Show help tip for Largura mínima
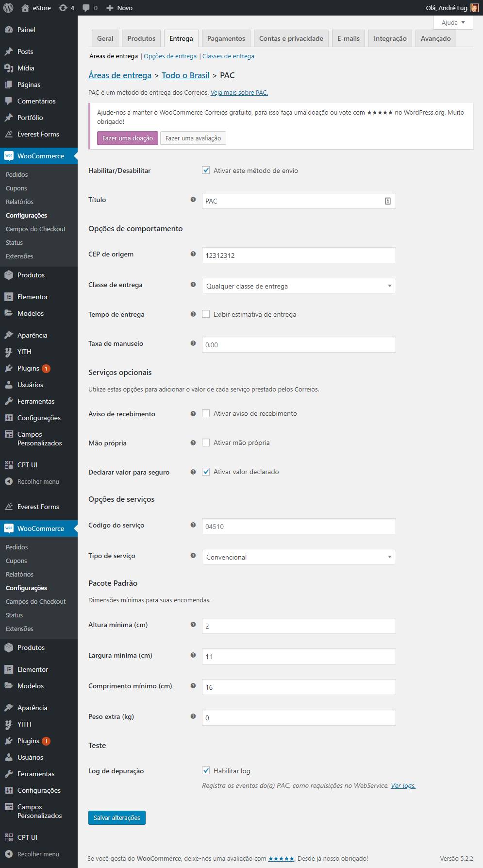 click(193, 655)
